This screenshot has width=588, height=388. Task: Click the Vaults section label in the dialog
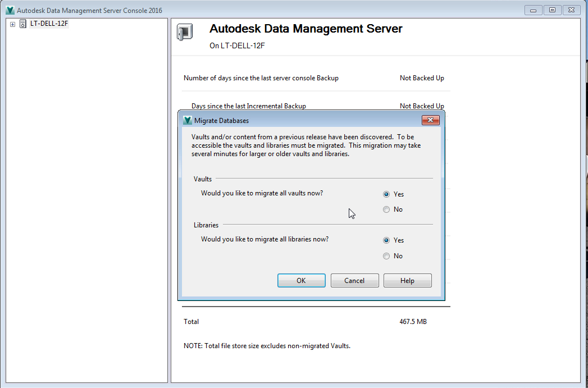tap(203, 179)
